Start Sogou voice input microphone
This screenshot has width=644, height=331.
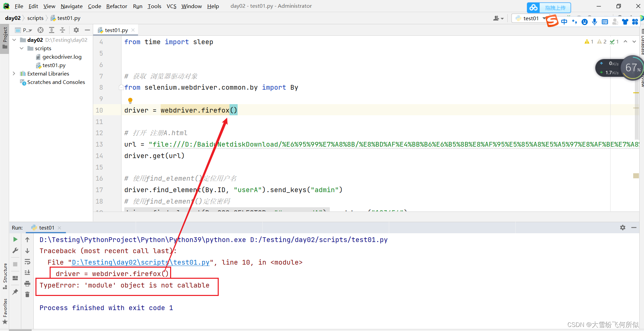click(x=595, y=22)
